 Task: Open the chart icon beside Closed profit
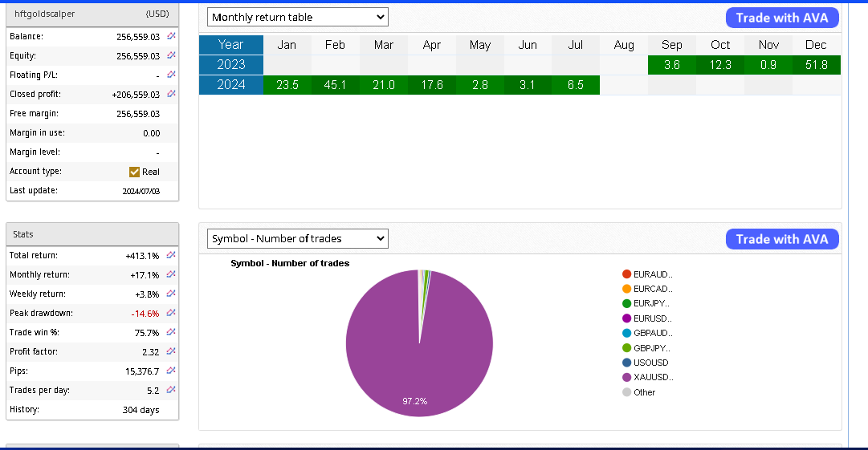click(171, 95)
